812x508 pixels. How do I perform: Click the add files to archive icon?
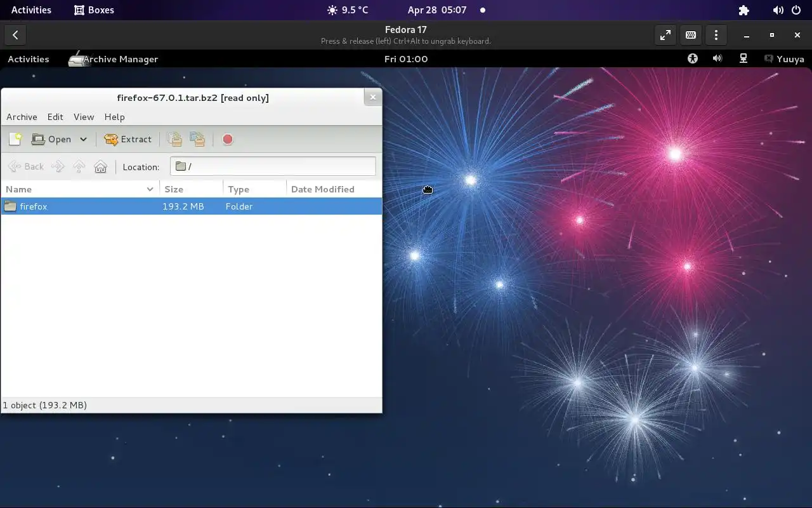tap(174, 139)
